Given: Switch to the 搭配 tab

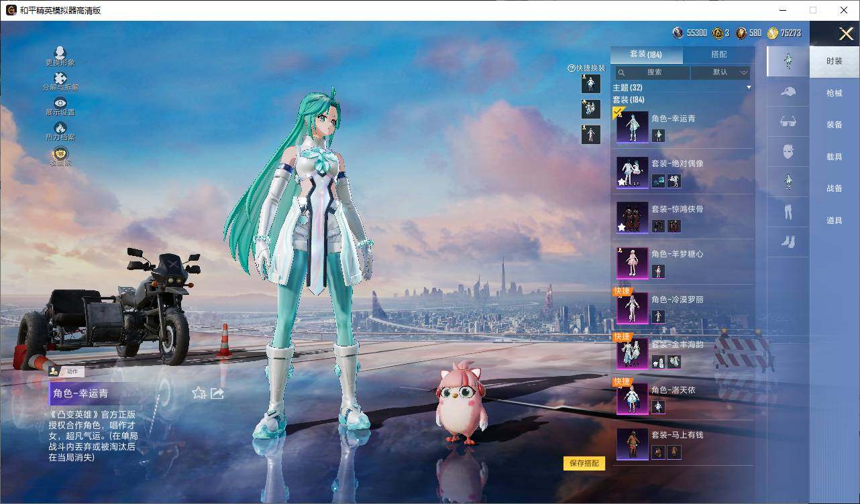Looking at the screenshot, I should [x=718, y=55].
